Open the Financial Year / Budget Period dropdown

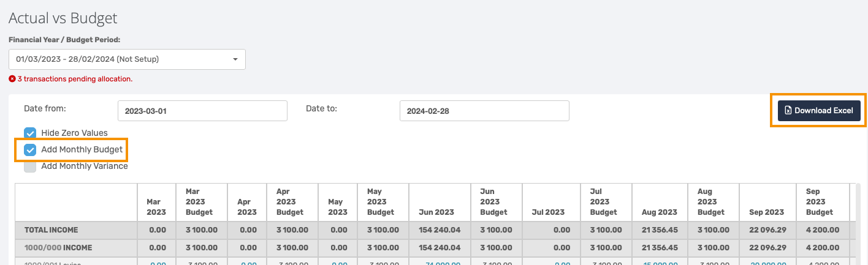[x=127, y=59]
